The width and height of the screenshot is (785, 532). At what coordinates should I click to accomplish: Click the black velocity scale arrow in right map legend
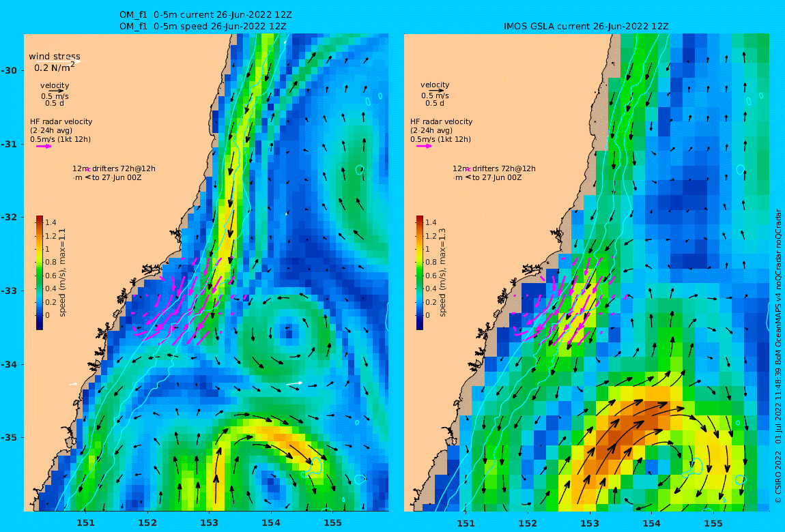pyautogui.click(x=436, y=91)
